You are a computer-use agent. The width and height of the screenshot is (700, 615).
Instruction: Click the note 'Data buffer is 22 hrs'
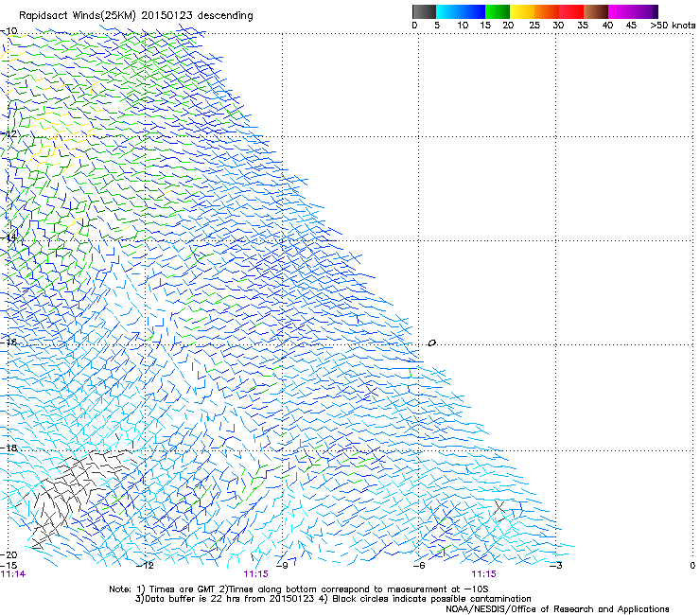click(194, 599)
